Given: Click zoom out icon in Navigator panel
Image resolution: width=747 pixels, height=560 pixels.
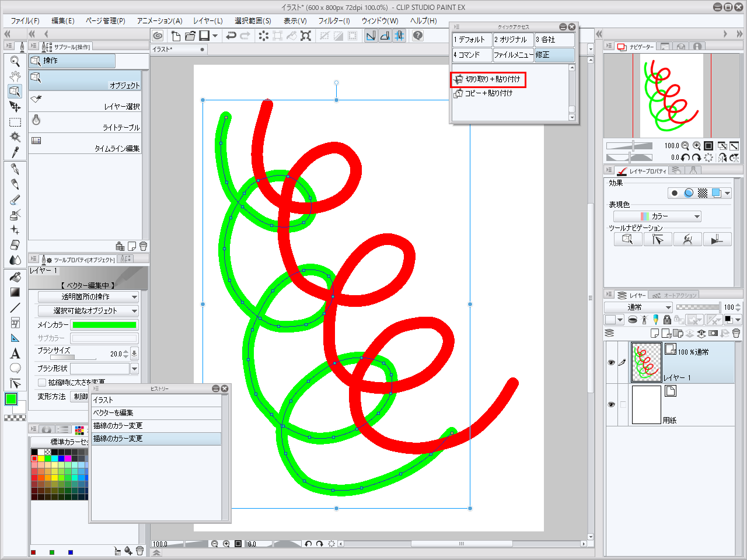Looking at the screenshot, I should click(x=685, y=146).
